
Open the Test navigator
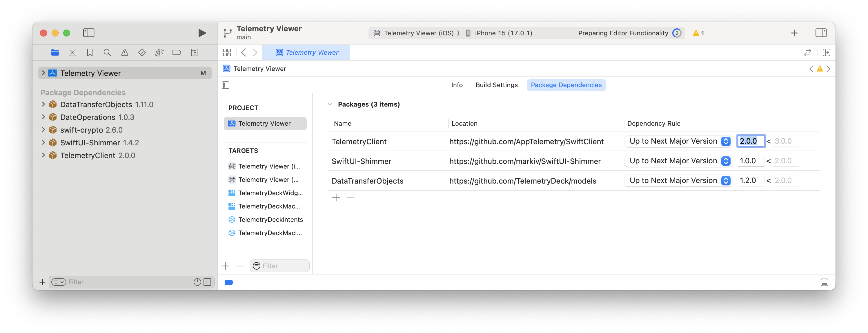tap(142, 52)
